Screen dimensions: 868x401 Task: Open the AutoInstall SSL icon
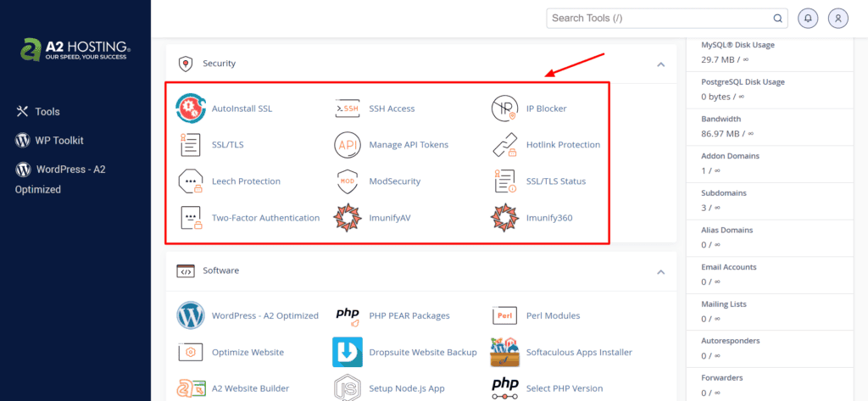click(x=191, y=109)
